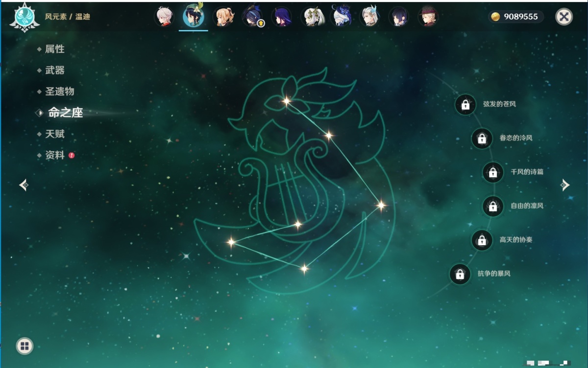Open the 武器 weapon tab

(x=55, y=70)
